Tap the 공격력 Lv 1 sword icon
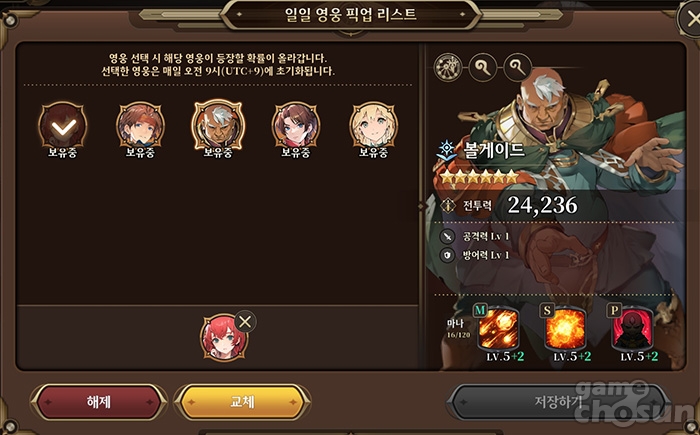 (x=447, y=236)
